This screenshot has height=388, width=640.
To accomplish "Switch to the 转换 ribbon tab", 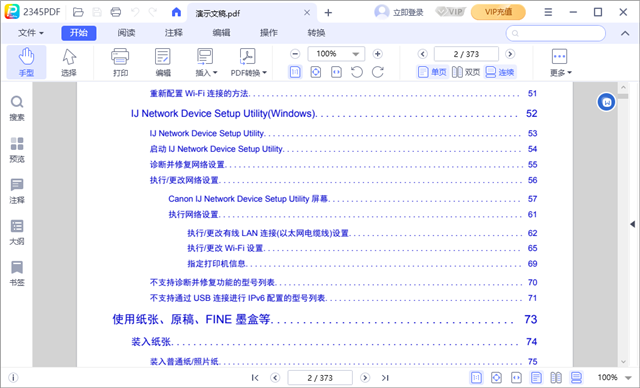I will pos(316,33).
